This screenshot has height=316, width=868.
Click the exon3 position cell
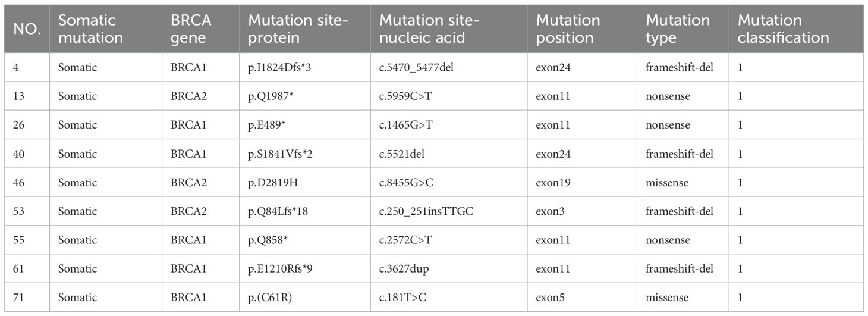coord(551,211)
